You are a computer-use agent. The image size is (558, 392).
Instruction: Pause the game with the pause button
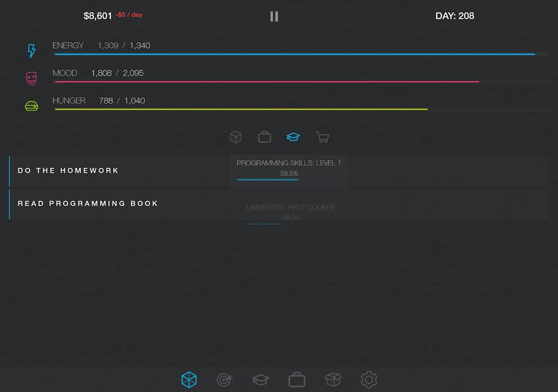pos(274,17)
